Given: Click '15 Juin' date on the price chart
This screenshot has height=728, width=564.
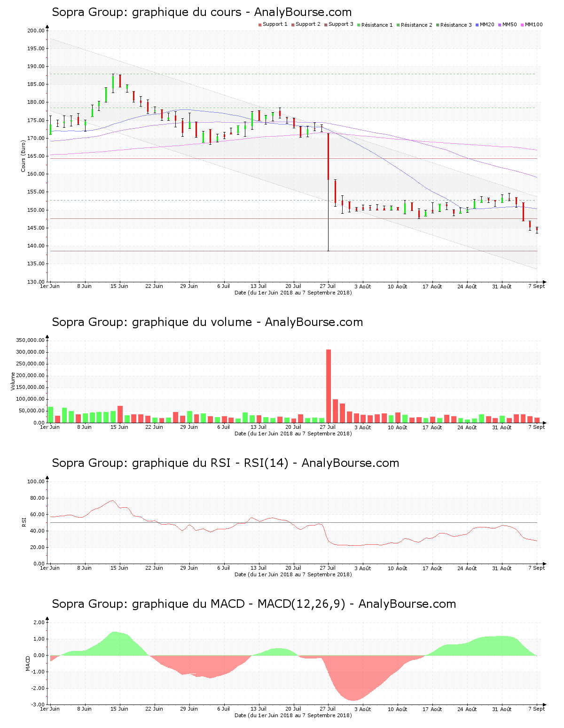Looking at the screenshot, I should click(x=119, y=286).
